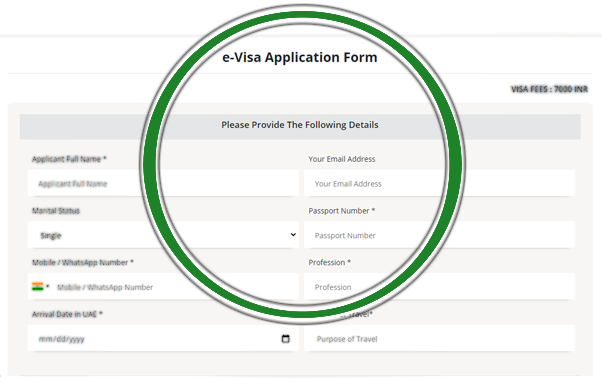Click the Arrival Date in UAE label
Image resolution: width=602 pixels, height=384 pixels.
coord(67,314)
